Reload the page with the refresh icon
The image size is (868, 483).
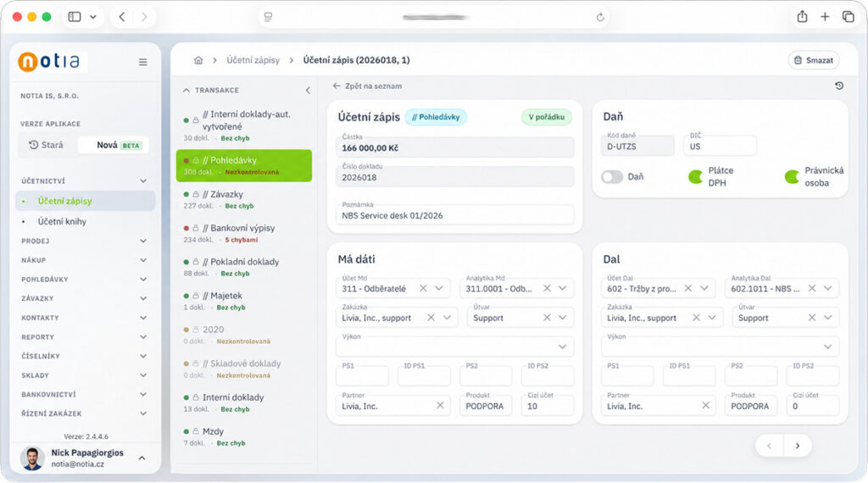[x=600, y=17]
